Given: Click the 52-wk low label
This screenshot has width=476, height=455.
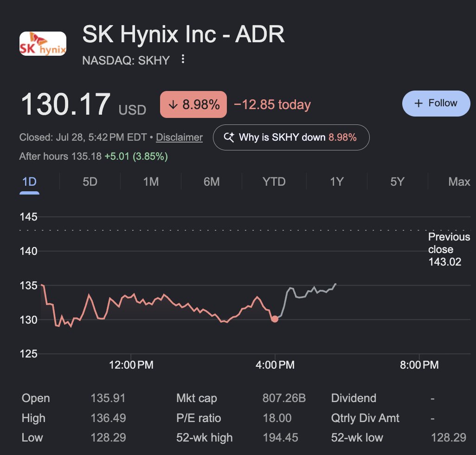Looking at the screenshot, I should 357,438.
